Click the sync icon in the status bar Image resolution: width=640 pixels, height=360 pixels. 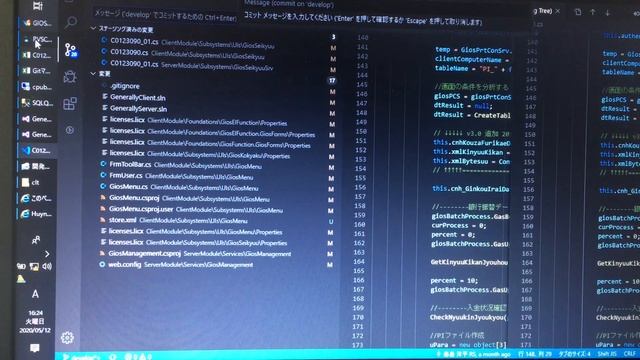[113, 356]
